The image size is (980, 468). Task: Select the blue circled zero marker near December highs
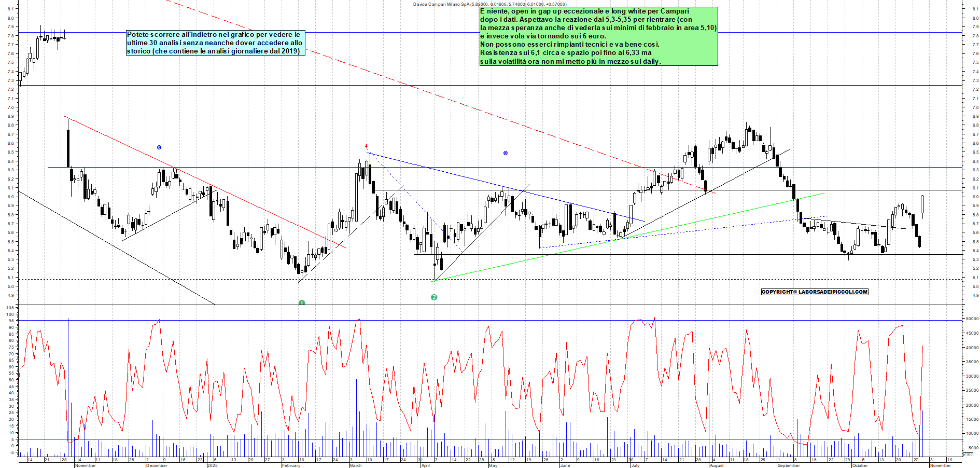pyautogui.click(x=159, y=147)
